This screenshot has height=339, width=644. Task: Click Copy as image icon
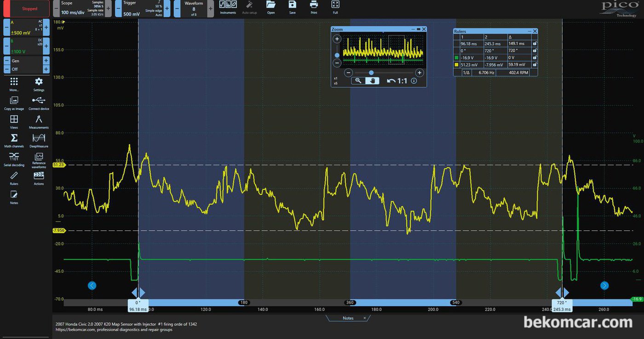pos(14,103)
